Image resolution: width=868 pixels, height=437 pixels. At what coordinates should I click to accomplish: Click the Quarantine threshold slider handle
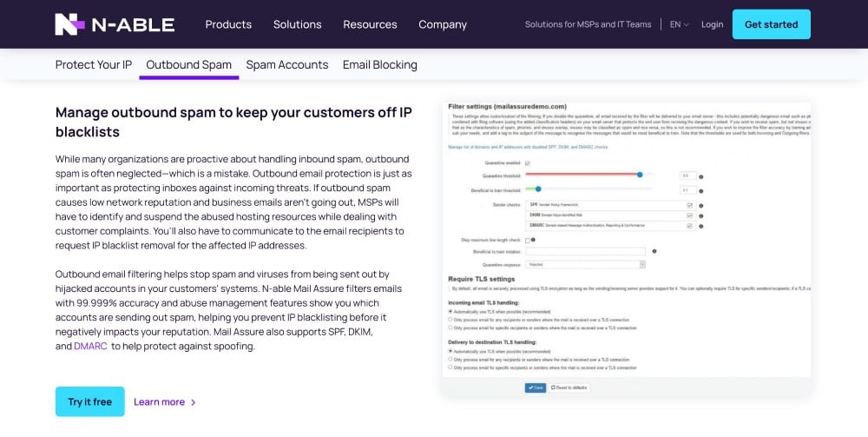[x=640, y=175]
